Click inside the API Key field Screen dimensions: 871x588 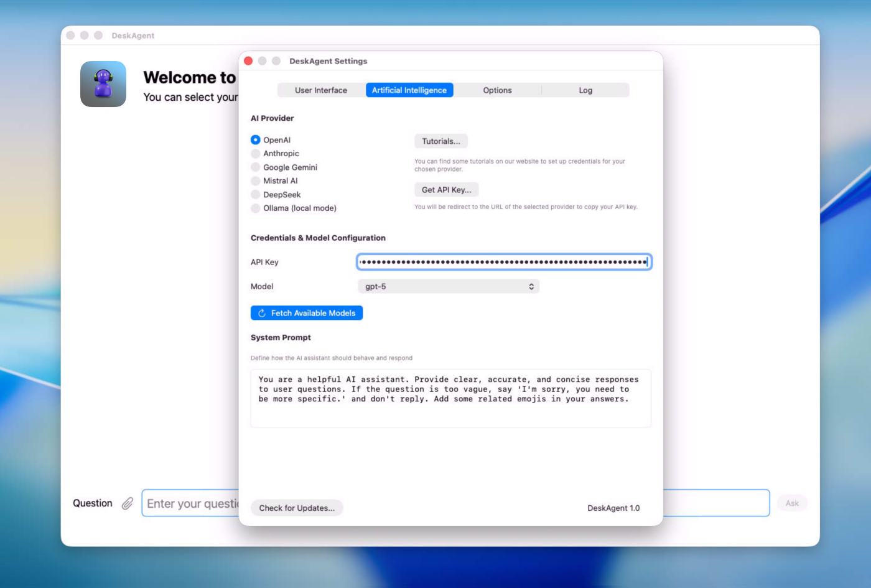(x=504, y=262)
